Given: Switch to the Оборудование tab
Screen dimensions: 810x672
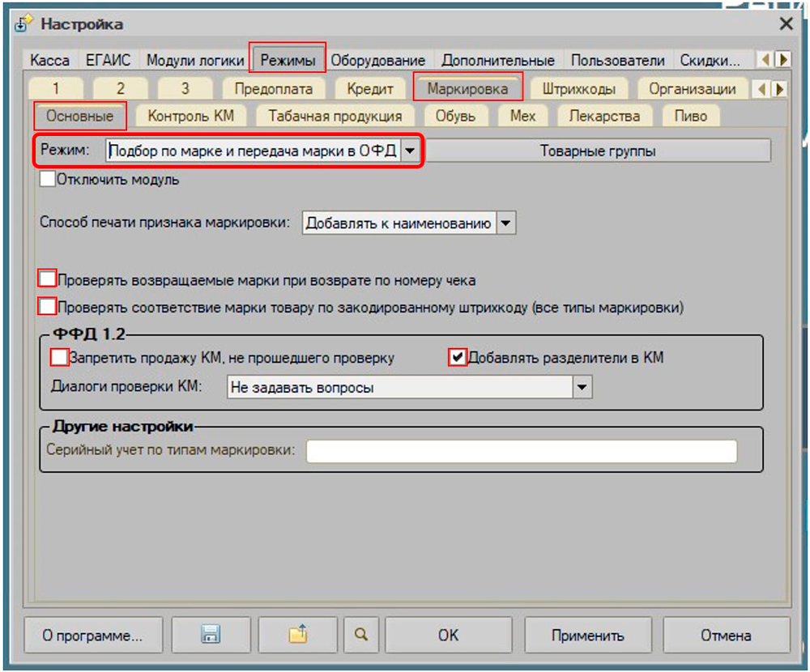Looking at the screenshot, I should 377,61.
